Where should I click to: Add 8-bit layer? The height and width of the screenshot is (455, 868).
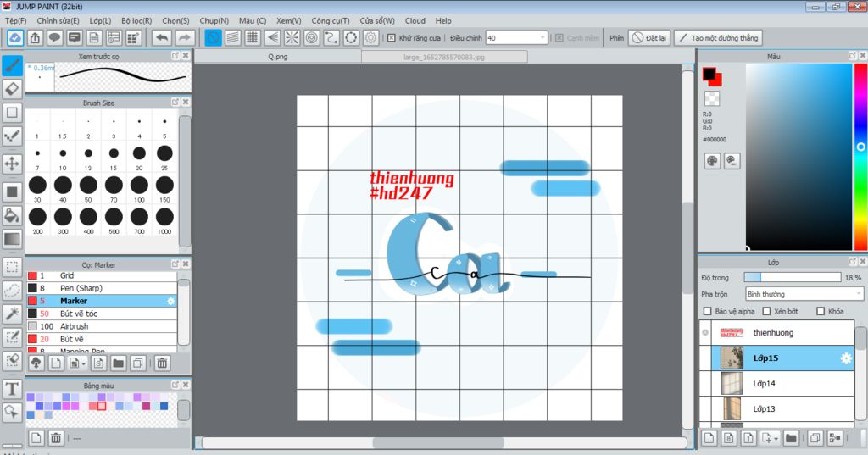(x=729, y=438)
